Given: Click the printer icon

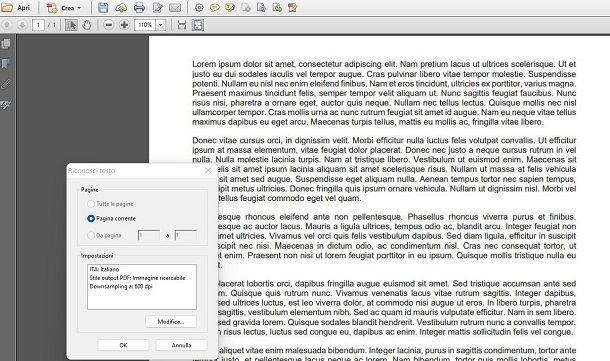Looking at the screenshot, I should click(x=139, y=7).
